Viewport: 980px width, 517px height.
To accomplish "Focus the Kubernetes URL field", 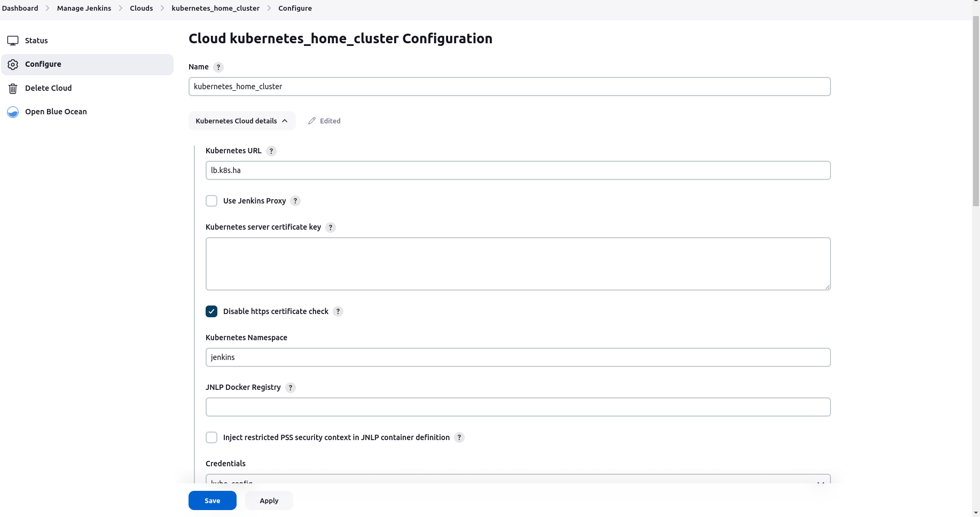I will 518,170.
